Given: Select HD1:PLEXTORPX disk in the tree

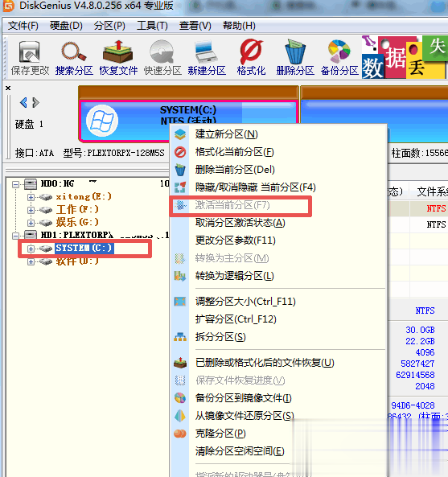Looking at the screenshot, I should click(x=77, y=235).
